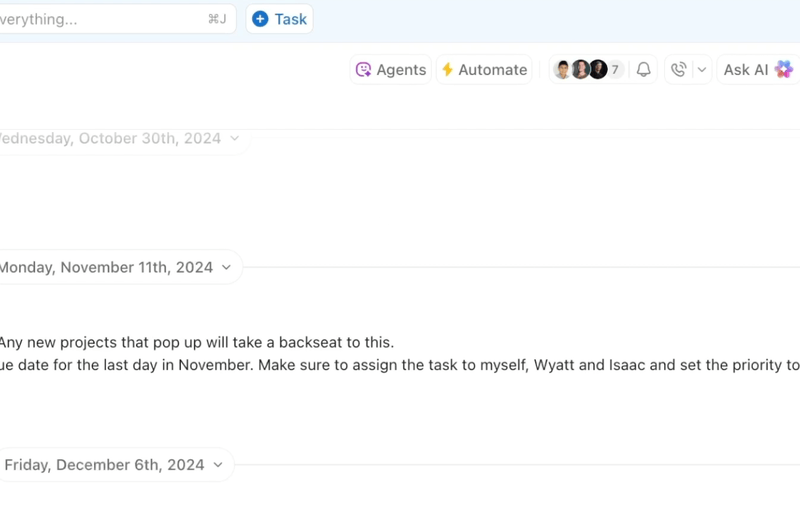Open the Friday, December 6th date dropdown
800x517 pixels.
coord(218,465)
